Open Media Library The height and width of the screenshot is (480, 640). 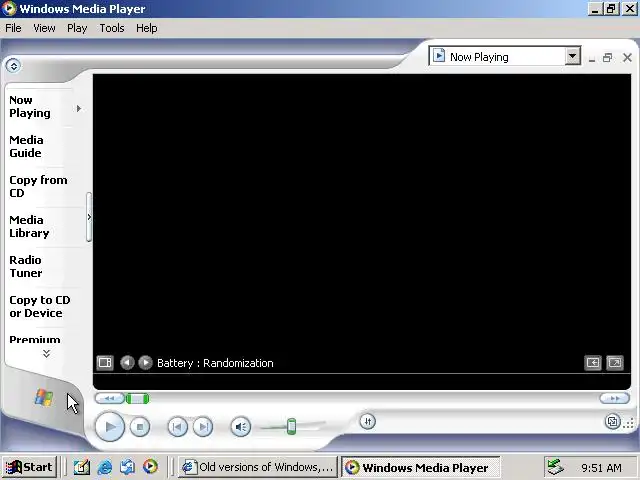pos(29,227)
